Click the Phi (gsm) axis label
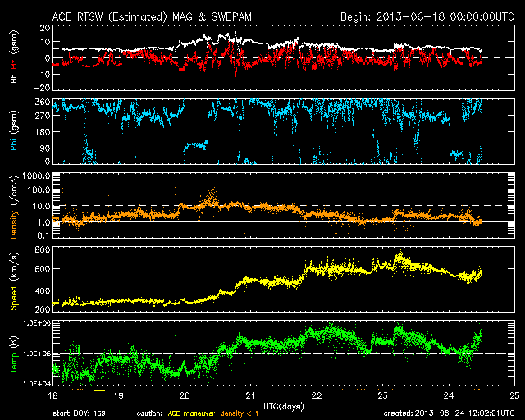This screenshot has width=525, height=420. coord(14,133)
